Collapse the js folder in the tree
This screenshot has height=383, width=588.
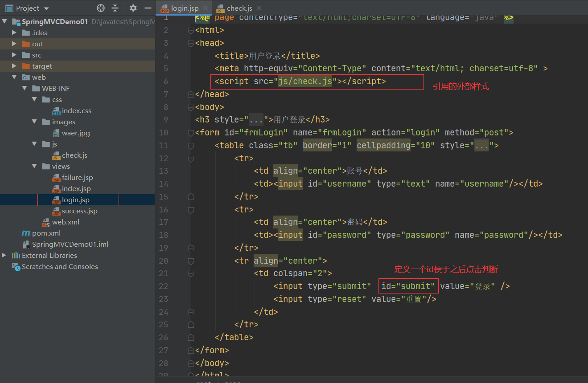tap(34, 144)
